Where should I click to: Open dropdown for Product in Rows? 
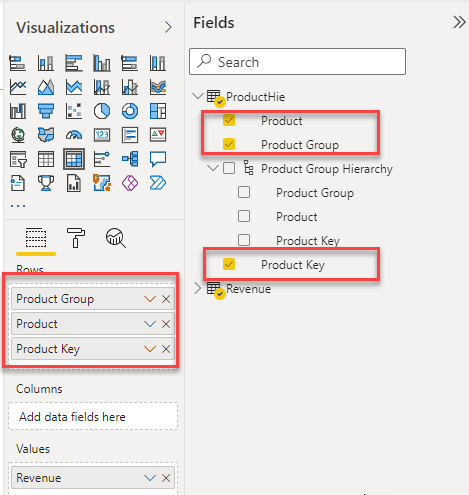click(150, 324)
